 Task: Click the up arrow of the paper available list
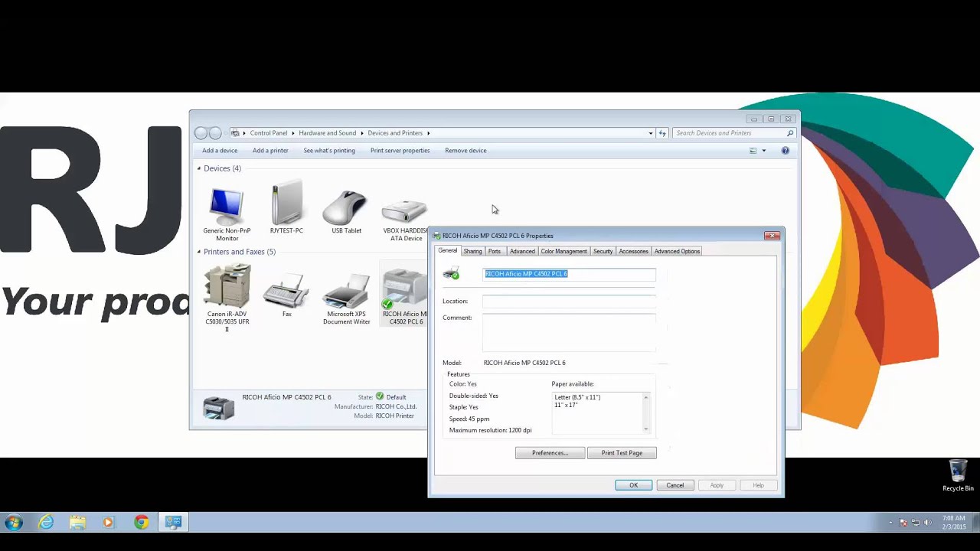(645, 397)
